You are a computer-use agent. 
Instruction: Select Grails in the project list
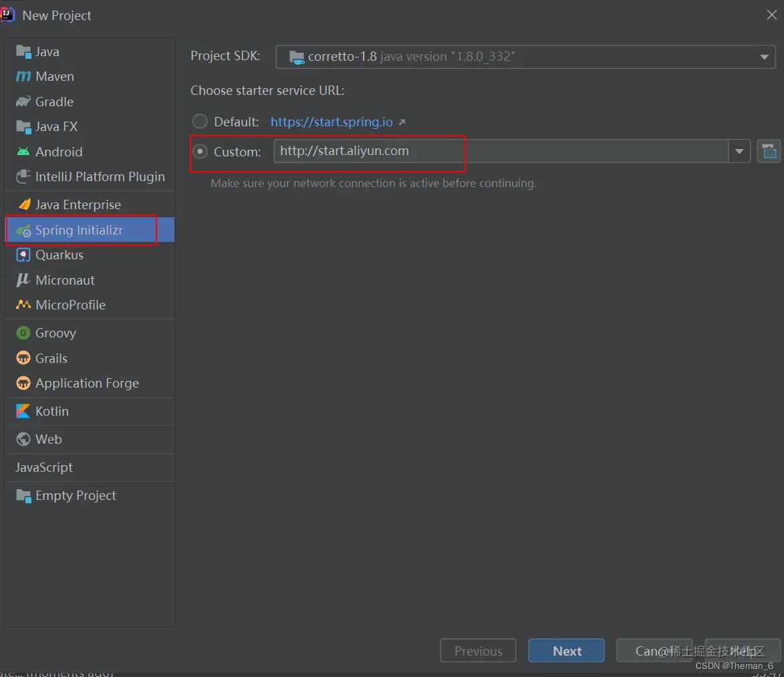pos(90,358)
